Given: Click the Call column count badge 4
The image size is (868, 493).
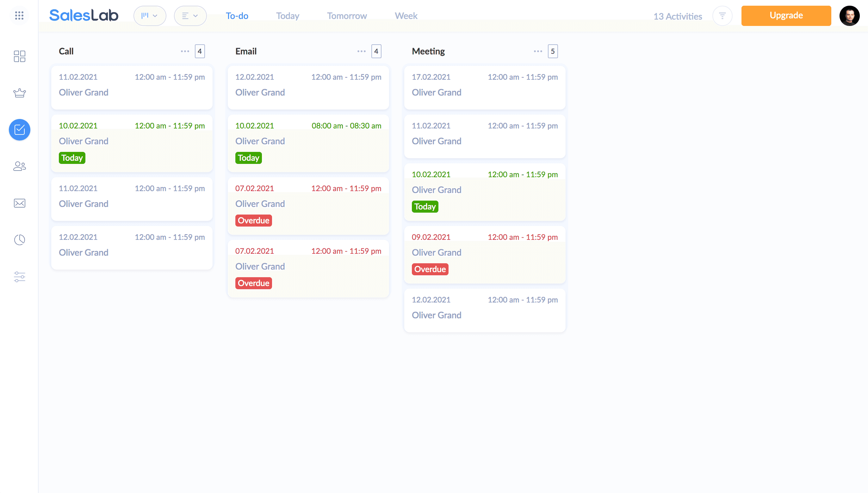Looking at the screenshot, I should [x=200, y=52].
